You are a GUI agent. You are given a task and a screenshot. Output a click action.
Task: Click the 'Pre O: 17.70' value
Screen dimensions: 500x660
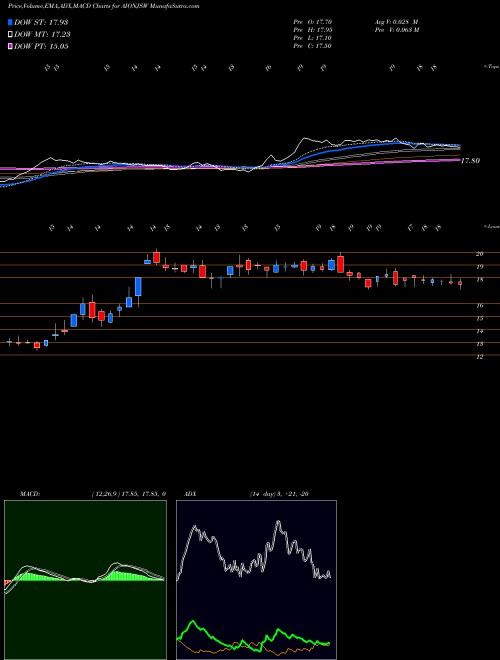point(313,22)
